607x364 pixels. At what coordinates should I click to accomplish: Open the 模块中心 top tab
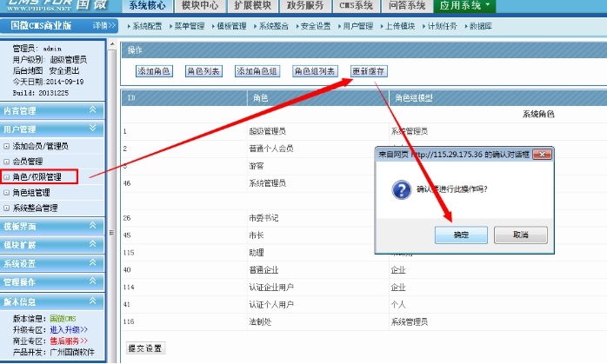(200, 6)
